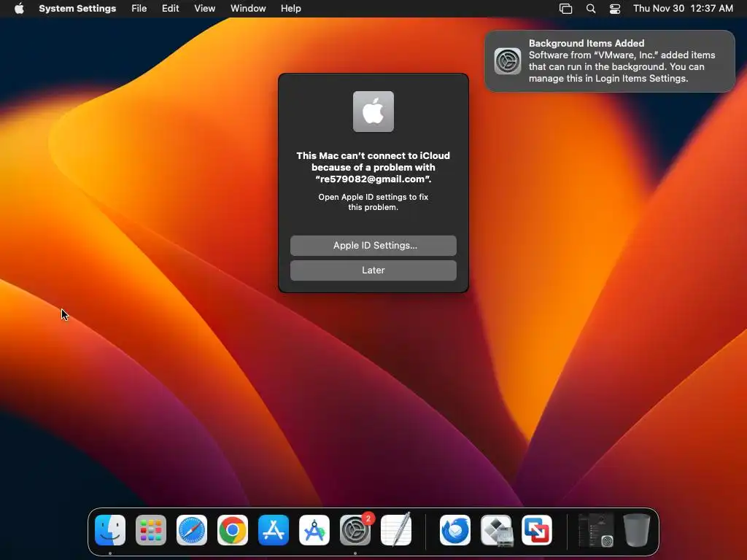Open the App Store Dock icon
The width and height of the screenshot is (747, 560).
[x=274, y=530]
